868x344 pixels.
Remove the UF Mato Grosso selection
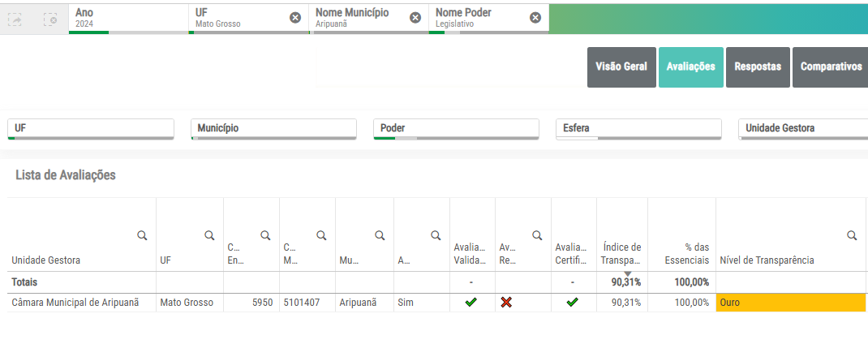295,18
